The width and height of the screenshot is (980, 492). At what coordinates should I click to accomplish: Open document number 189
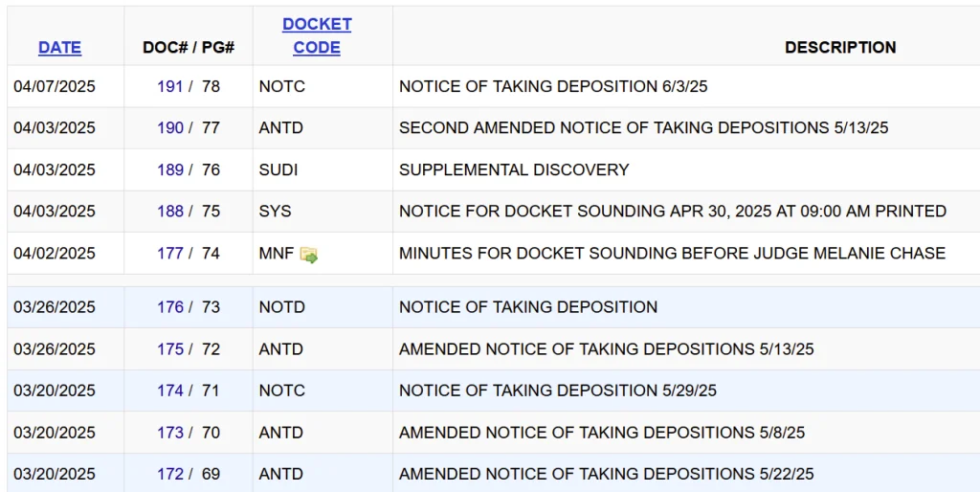(169, 169)
